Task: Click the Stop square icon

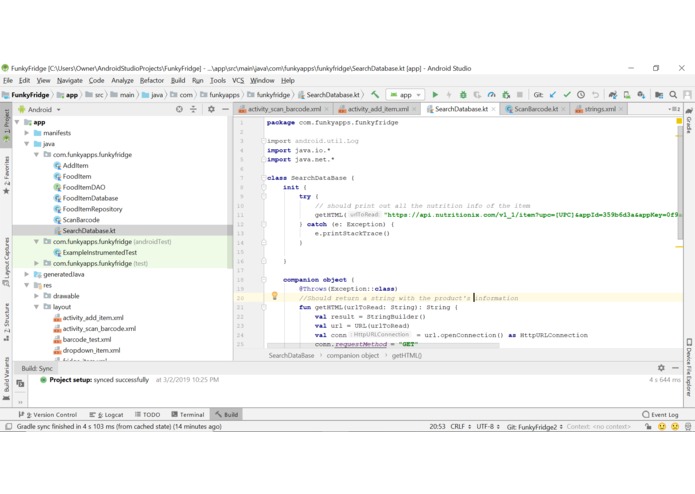Action: tap(519, 94)
